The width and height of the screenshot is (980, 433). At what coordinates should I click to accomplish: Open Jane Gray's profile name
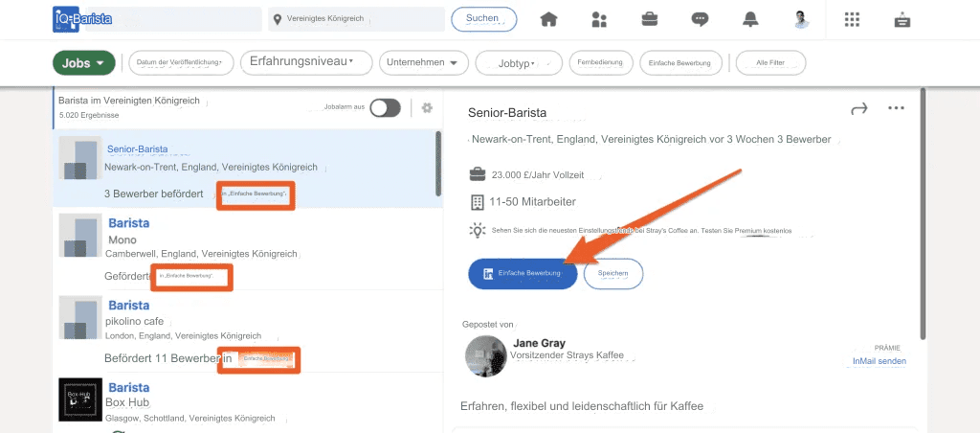tap(539, 343)
